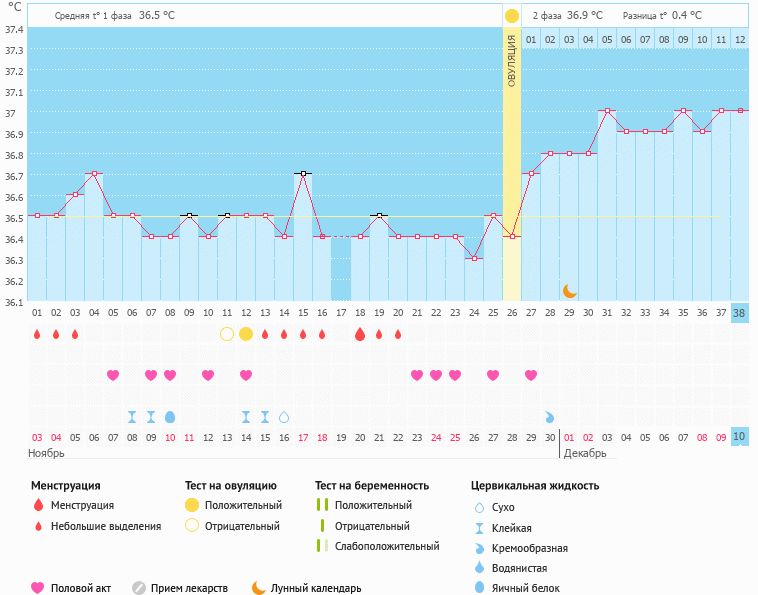This screenshot has height=595, width=758.
Task: Click the filled ovulation test circle on day 12
Action: pyautogui.click(x=246, y=334)
